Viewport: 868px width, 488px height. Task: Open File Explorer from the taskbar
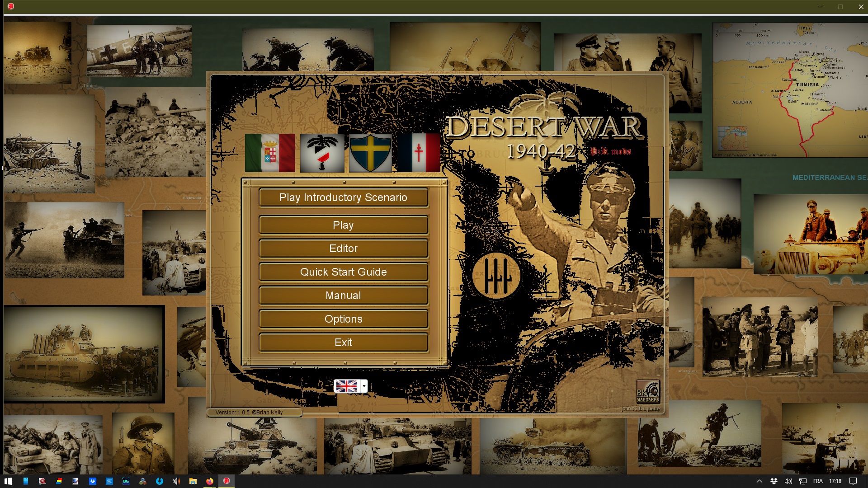pos(193,481)
